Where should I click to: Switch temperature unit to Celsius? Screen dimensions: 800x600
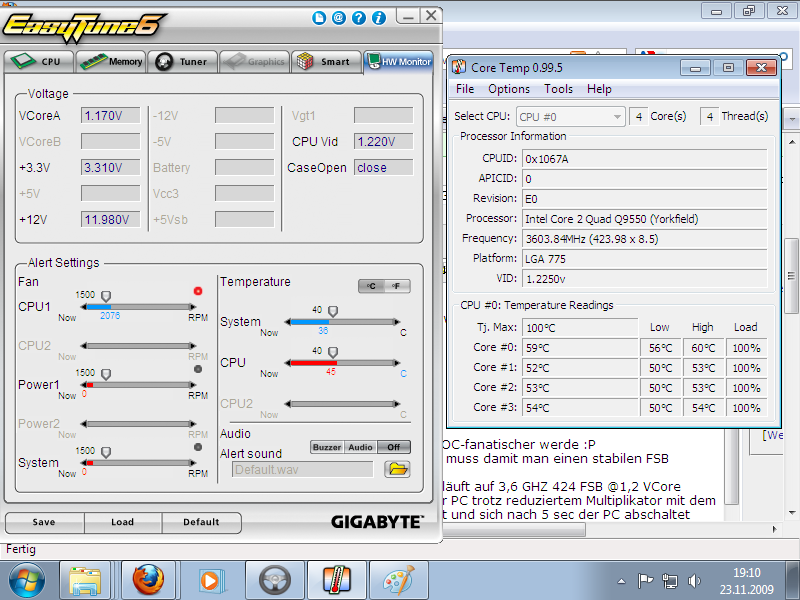point(371,286)
